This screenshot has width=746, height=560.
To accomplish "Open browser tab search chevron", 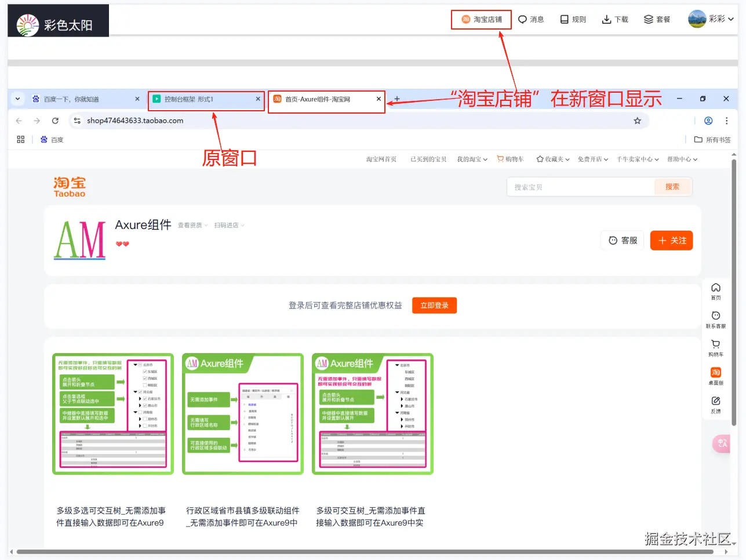I will tap(17, 99).
